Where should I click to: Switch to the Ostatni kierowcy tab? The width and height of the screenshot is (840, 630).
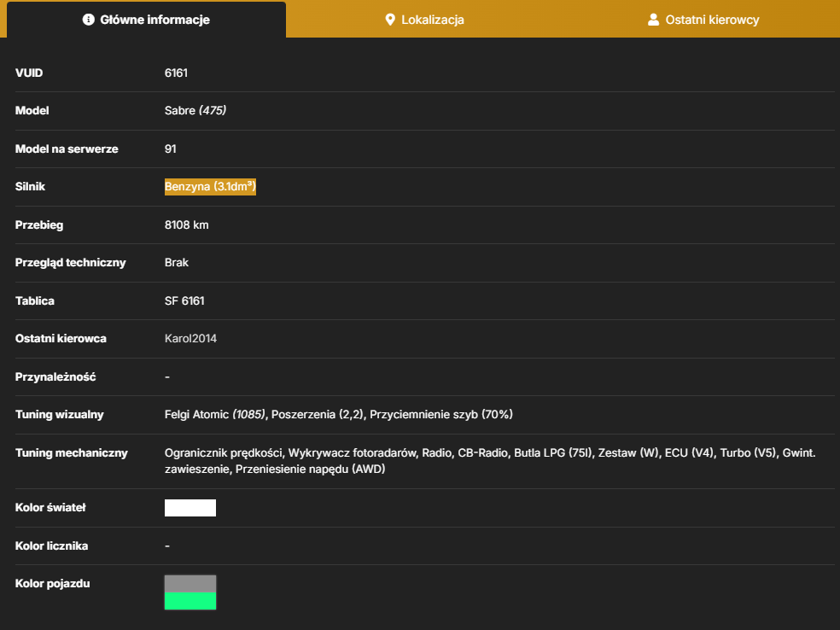click(x=703, y=20)
